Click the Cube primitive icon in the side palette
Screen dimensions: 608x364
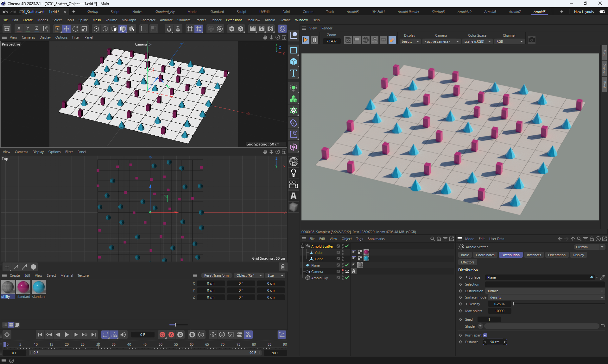click(x=294, y=62)
